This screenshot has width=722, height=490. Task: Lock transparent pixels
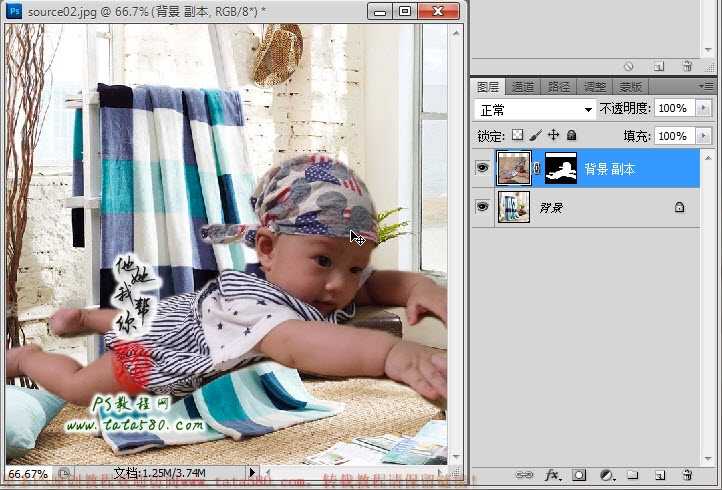518,135
